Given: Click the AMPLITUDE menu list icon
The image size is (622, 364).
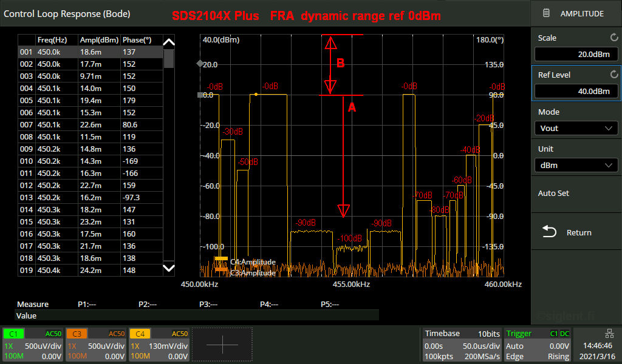Looking at the screenshot, I should 546,13.
